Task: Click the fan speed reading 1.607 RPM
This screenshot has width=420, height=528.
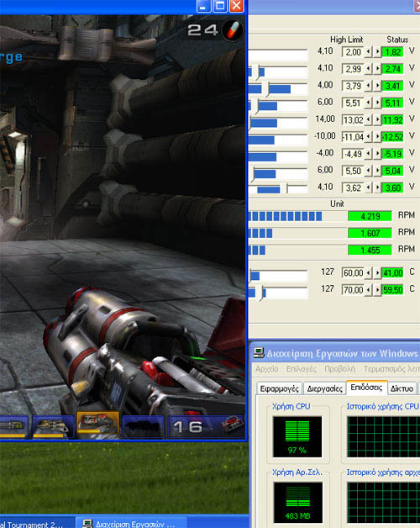Action: (370, 233)
